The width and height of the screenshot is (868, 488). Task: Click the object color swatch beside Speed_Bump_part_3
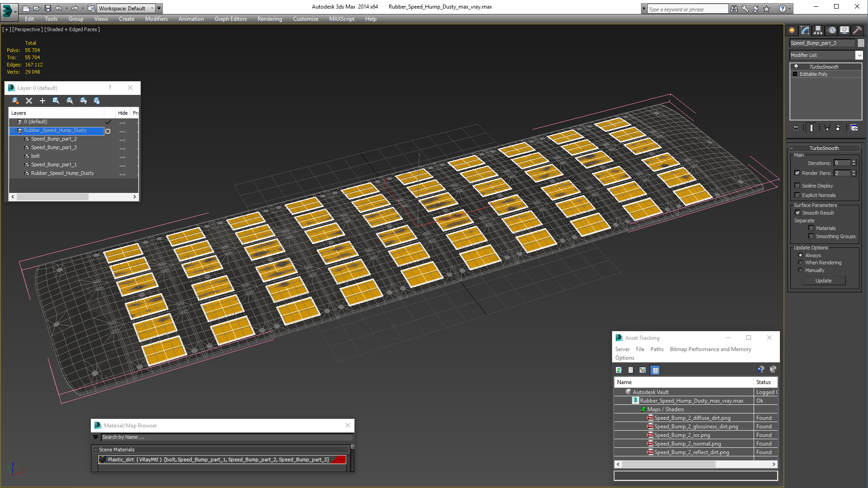pos(861,43)
